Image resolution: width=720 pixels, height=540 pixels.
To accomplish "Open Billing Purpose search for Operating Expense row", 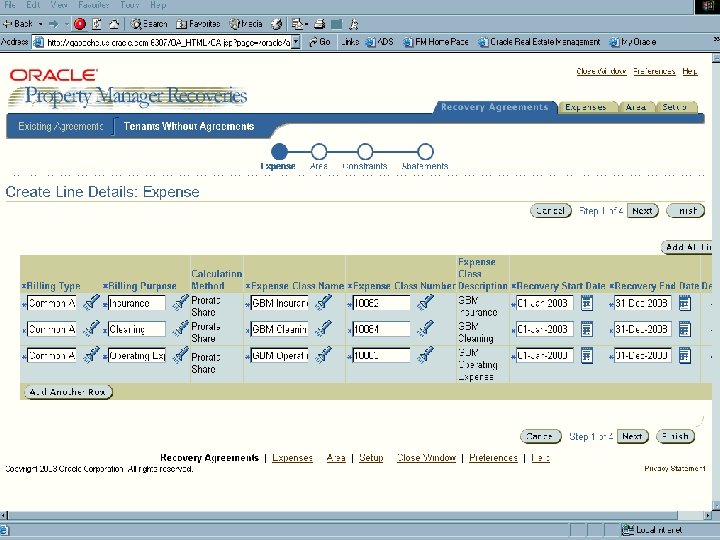I will [x=180, y=355].
